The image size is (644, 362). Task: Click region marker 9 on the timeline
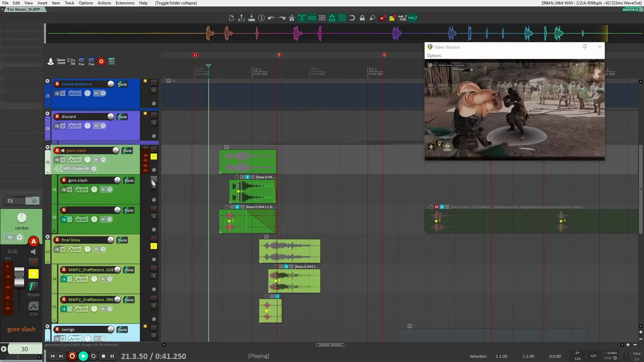click(x=279, y=55)
